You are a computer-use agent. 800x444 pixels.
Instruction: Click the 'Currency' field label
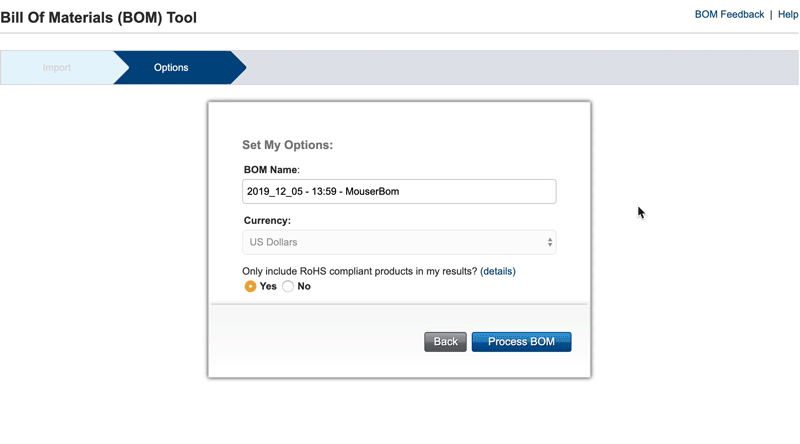267,220
